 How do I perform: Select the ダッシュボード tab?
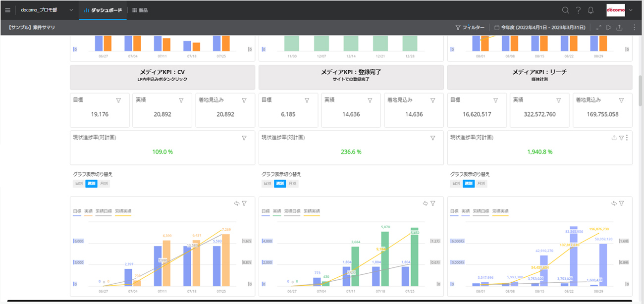pos(103,10)
